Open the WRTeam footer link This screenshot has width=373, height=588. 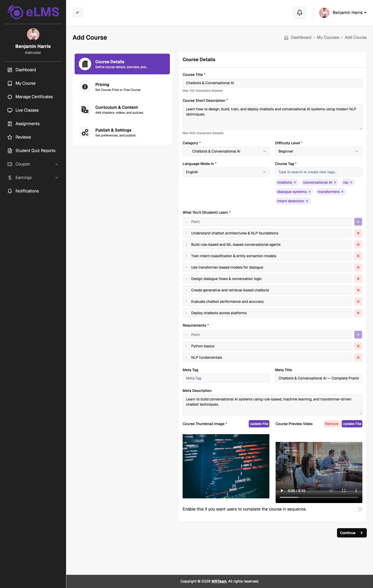(219, 581)
